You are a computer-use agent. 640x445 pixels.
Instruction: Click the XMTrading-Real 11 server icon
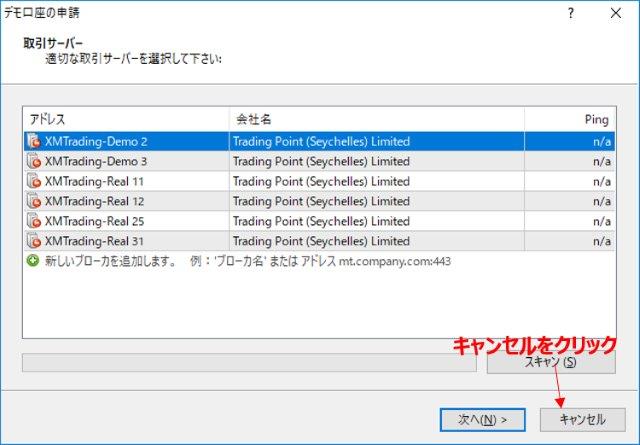pos(34,181)
